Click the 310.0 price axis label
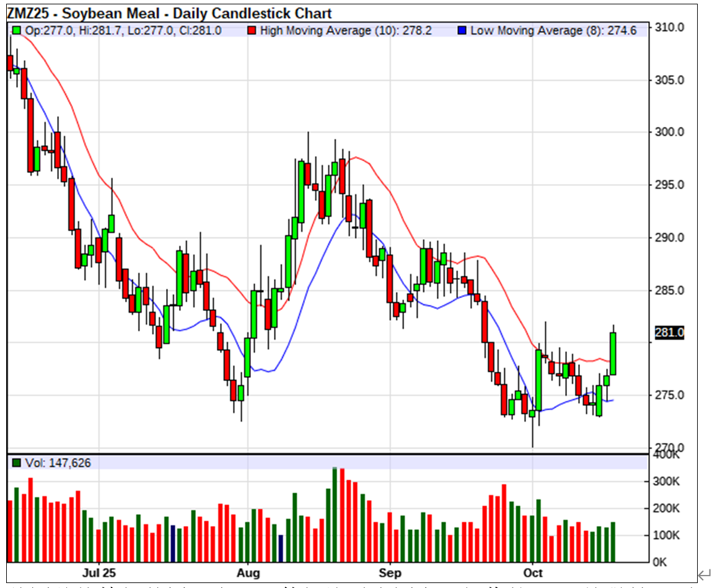 coord(669,27)
